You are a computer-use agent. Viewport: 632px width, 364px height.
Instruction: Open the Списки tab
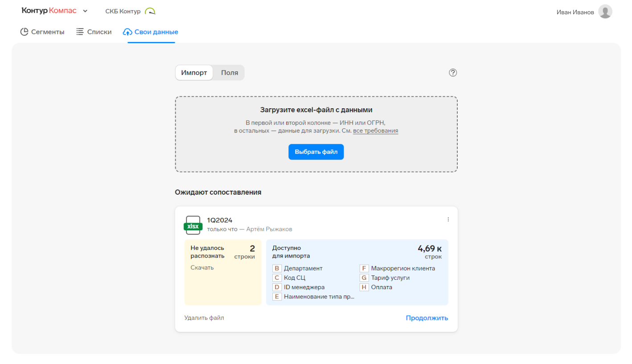(94, 32)
